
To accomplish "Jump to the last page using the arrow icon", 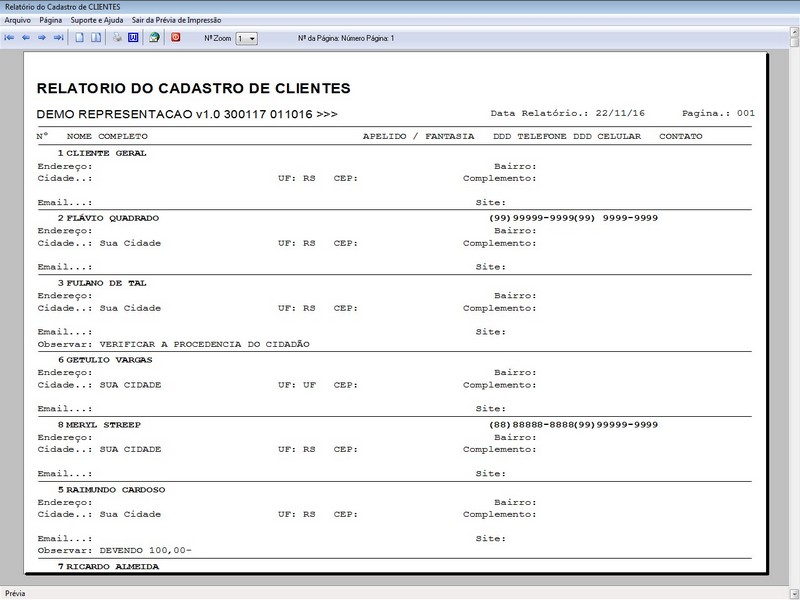I will tap(59, 38).
